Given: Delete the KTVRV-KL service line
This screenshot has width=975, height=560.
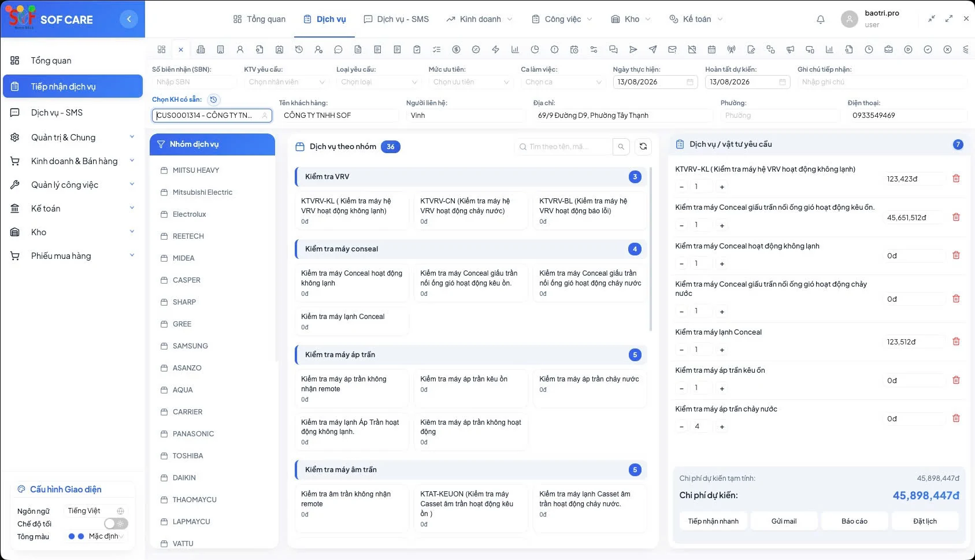Looking at the screenshot, I should (956, 179).
